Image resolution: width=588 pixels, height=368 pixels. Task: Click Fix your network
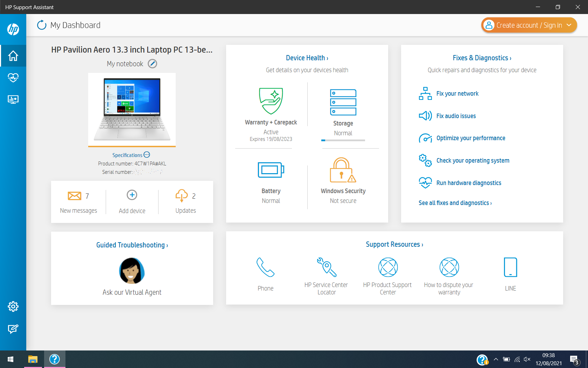pos(457,94)
